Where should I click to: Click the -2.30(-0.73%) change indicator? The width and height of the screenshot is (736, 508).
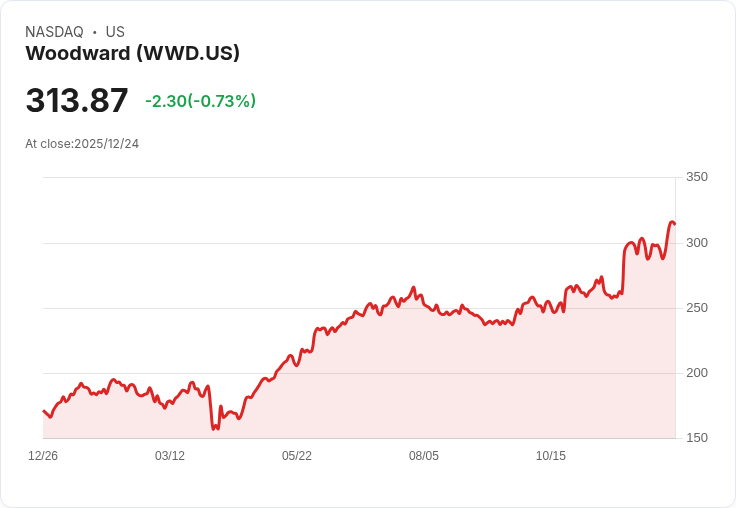[x=200, y=101]
